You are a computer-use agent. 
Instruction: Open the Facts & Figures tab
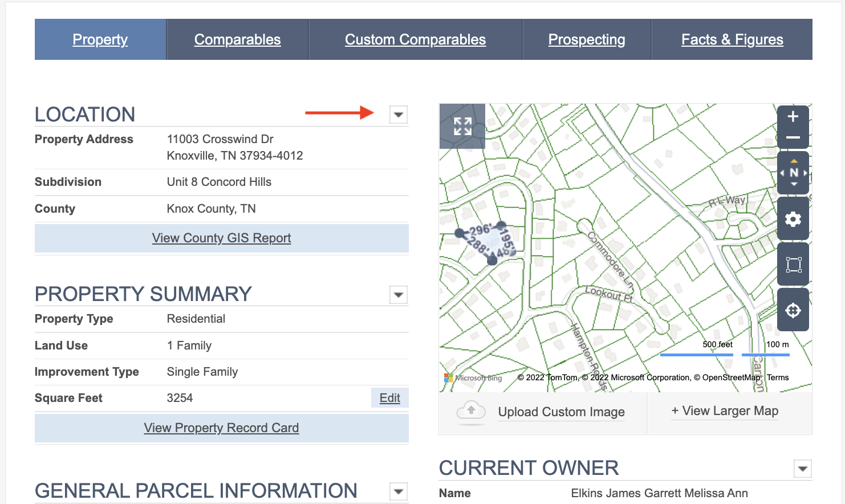click(732, 39)
